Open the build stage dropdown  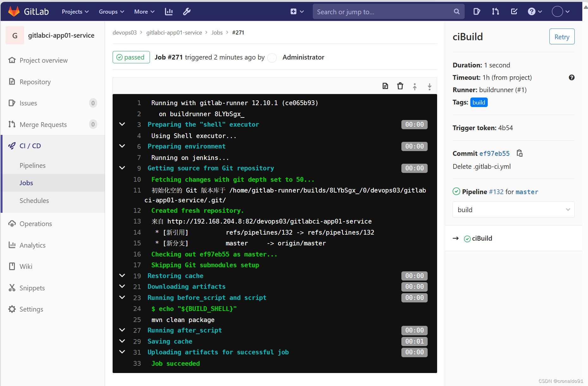pos(513,210)
